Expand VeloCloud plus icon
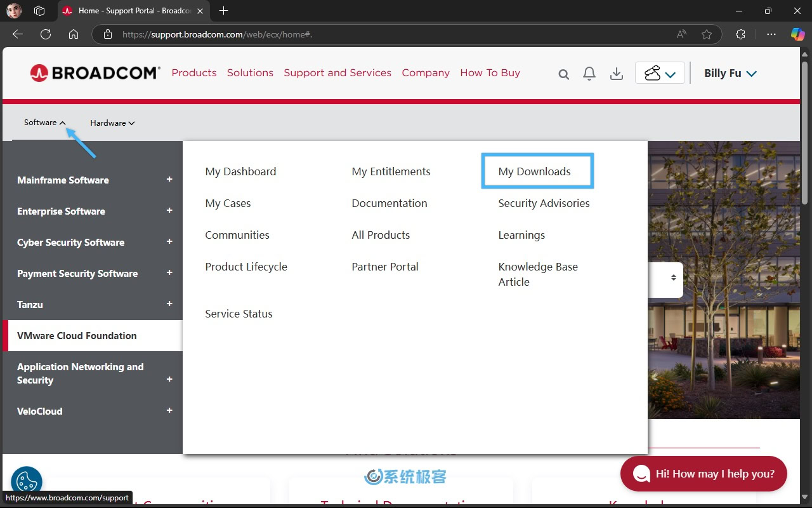Viewport: 812px width, 508px height. [169, 411]
